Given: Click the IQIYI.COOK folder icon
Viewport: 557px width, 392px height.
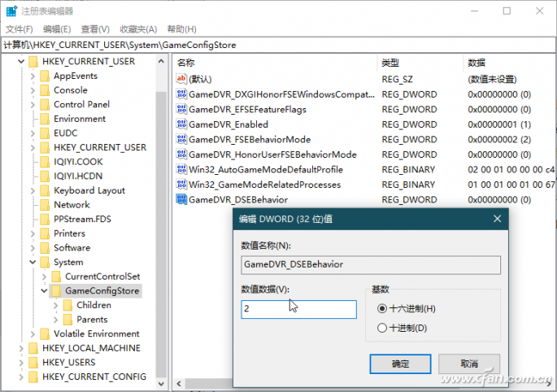Looking at the screenshot, I should pos(45,162).
